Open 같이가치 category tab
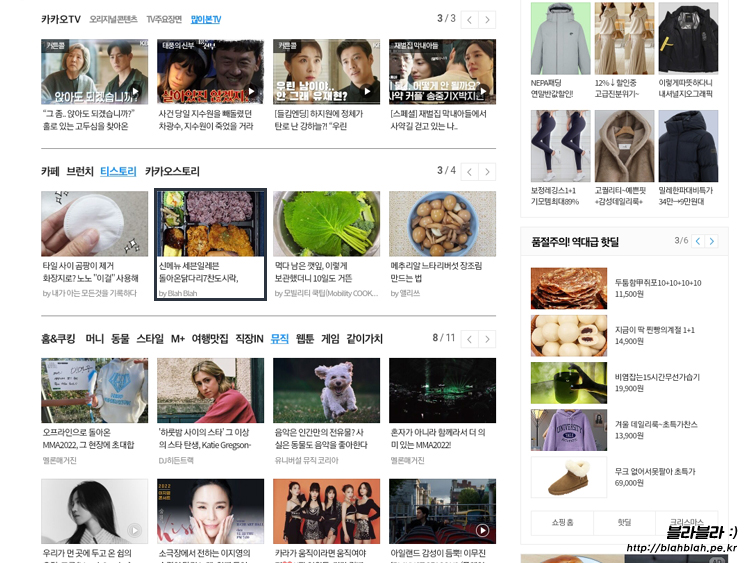750x563 pixels. [x=364, y=339]
